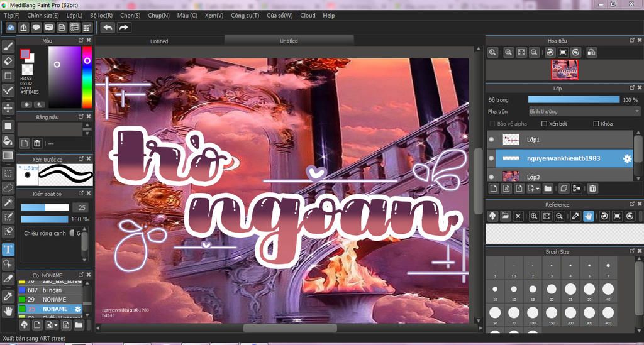
Task: Activate the Text tool
Action: tap(8, 249)
